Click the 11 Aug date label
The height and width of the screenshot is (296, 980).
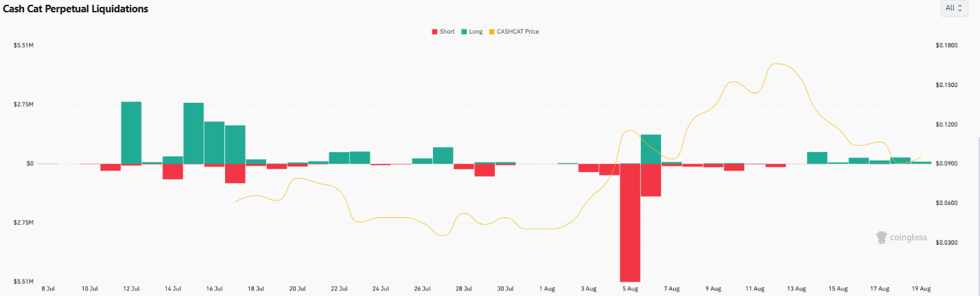(x=754, y=289)
